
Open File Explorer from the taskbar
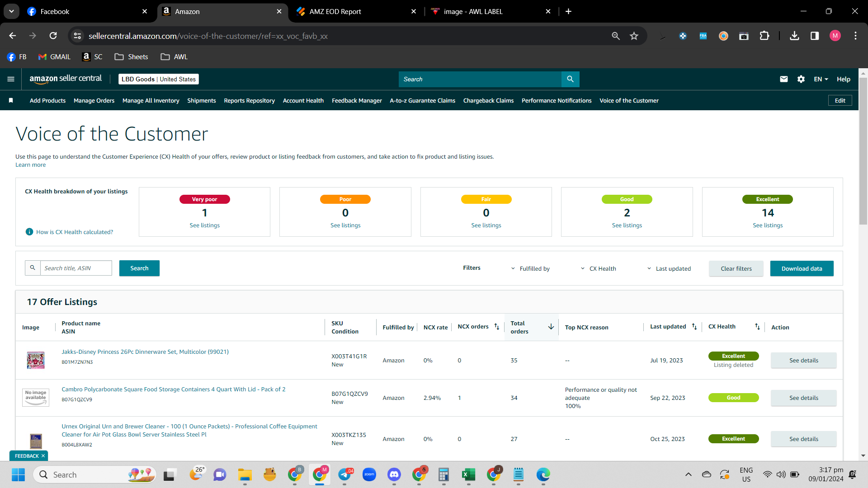[x=245, y=474]
